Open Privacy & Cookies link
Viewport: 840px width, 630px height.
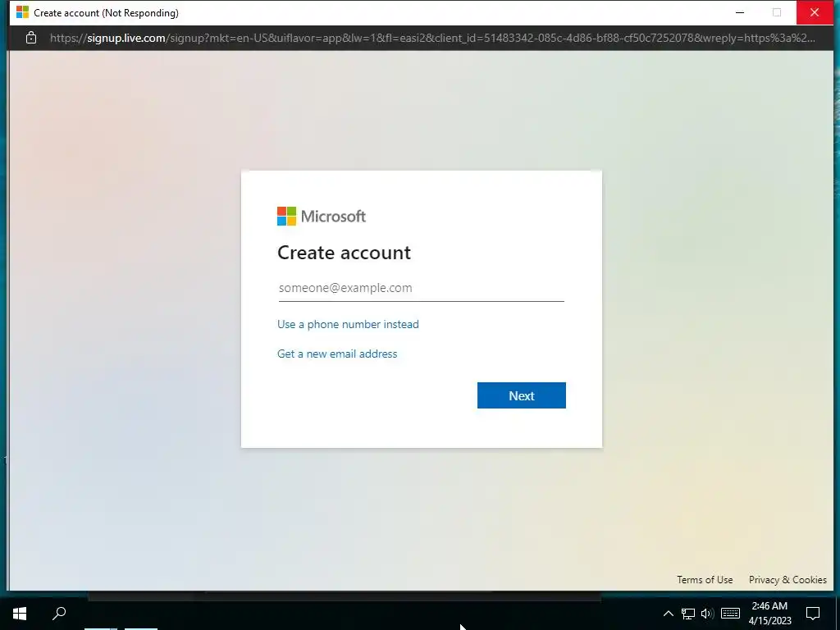coord(787,580)
